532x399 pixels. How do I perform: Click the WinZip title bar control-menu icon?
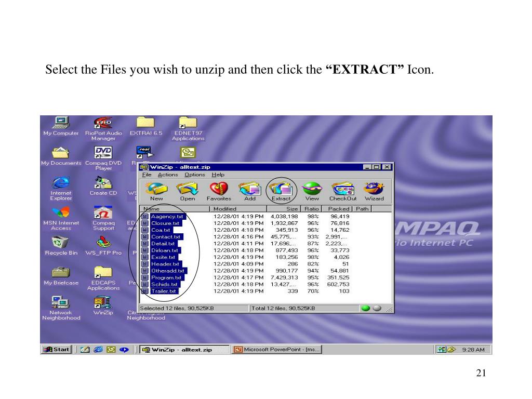tap(144, 167)
